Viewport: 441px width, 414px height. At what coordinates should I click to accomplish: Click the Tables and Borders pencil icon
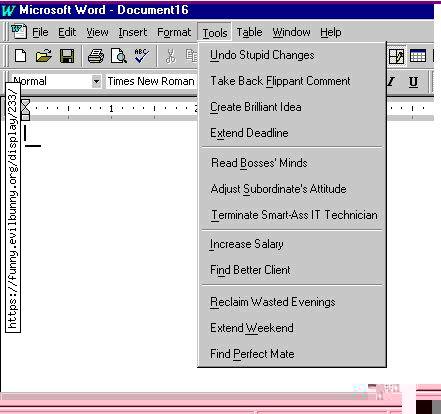pos(396,56)
